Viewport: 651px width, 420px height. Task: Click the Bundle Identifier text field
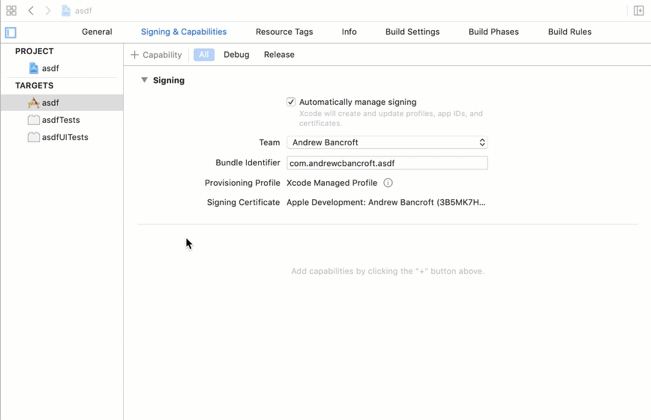(387, 163)
